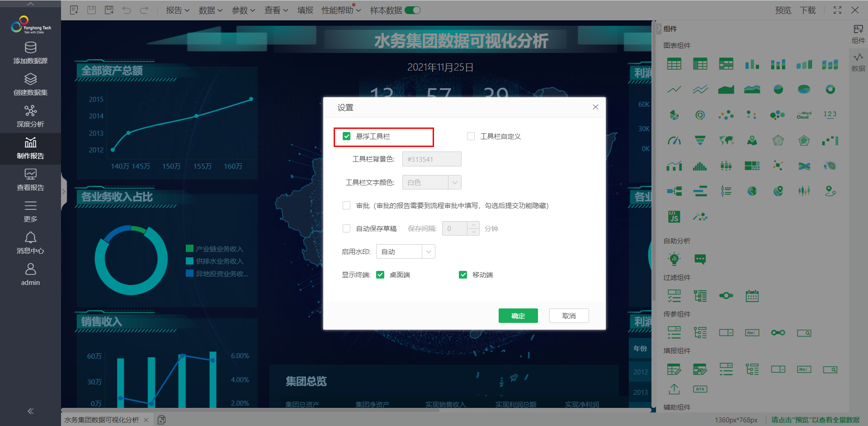Screen dimensions: 868x426
Task: Select the table chart component icon
Action: click(x=674, y=64)
